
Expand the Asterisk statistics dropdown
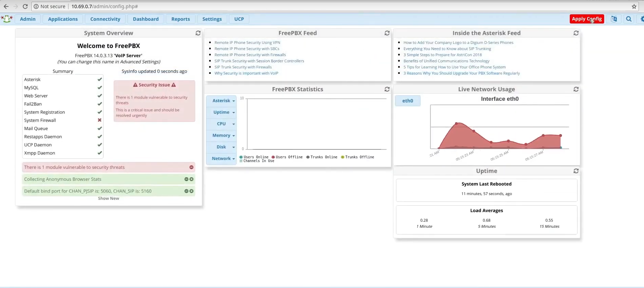tap(221, 101)
